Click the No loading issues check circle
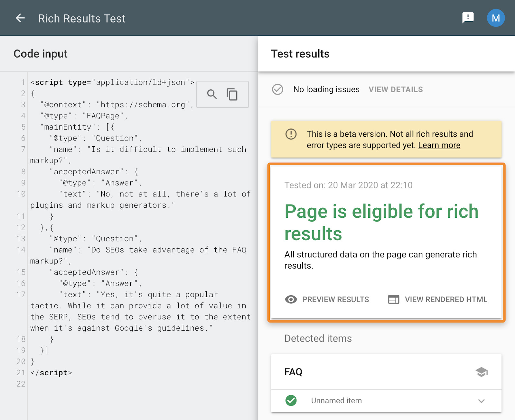 [x=277, y=89]
